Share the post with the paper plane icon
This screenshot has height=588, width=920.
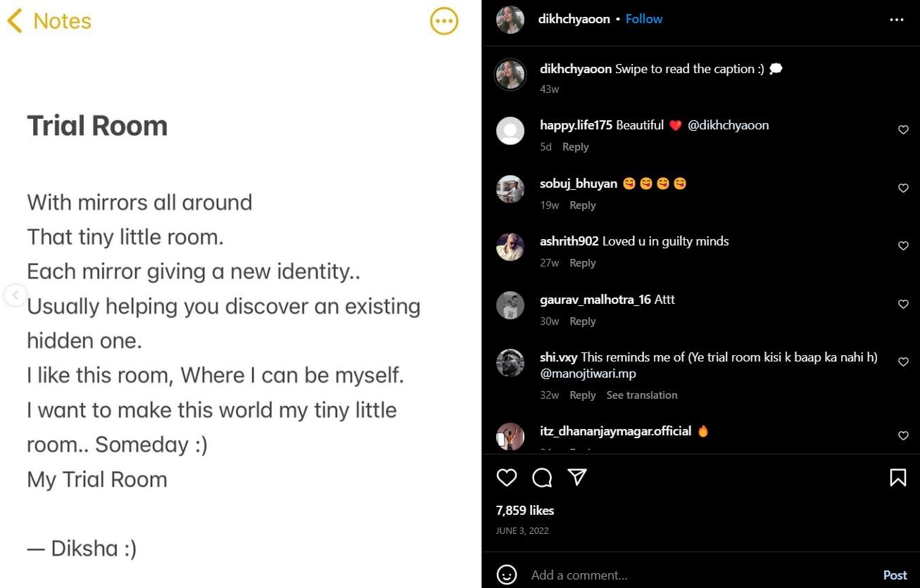(576, 478)
